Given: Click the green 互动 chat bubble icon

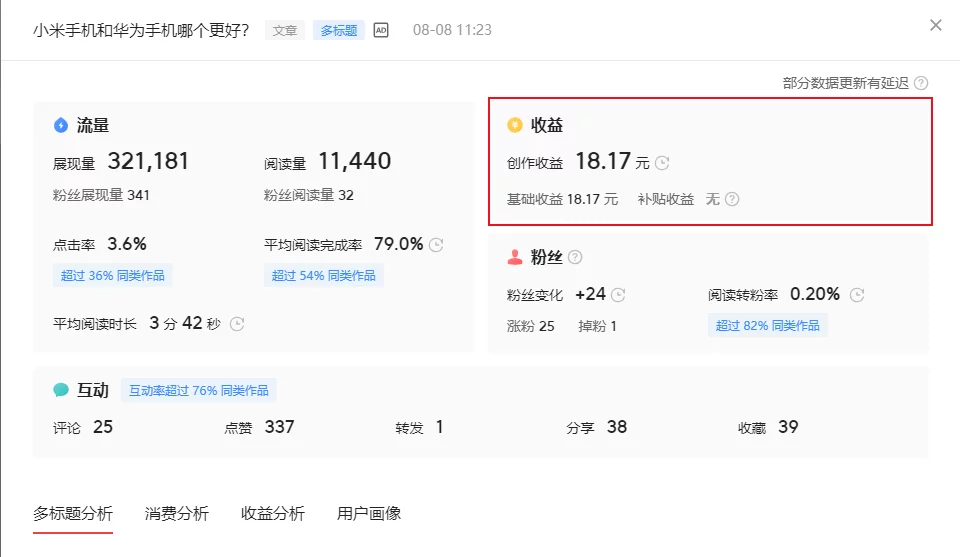Looking at the screenshot, I should pos(61,390).
